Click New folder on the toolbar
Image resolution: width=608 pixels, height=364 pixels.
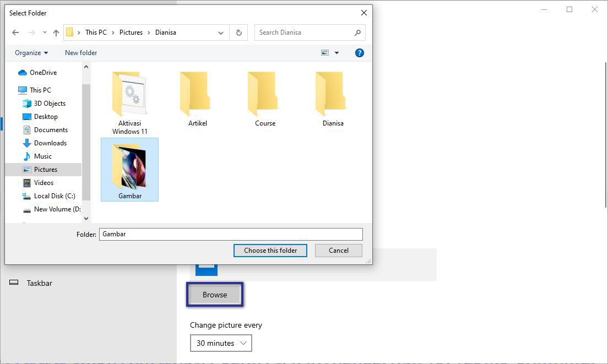point(80,52)
